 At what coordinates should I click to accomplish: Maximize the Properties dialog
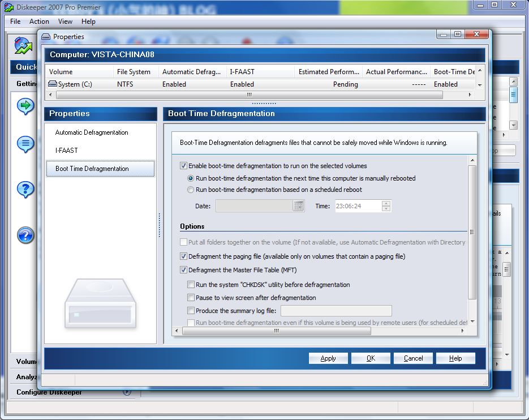[458, 34]
